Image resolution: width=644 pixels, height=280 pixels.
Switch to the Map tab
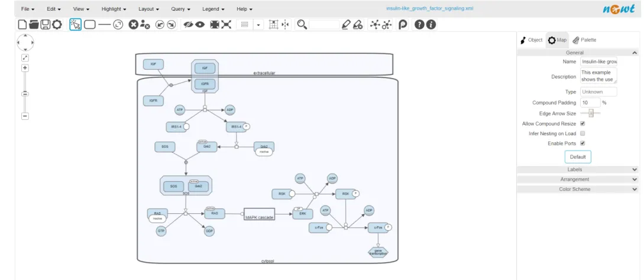tap(557, 40)
